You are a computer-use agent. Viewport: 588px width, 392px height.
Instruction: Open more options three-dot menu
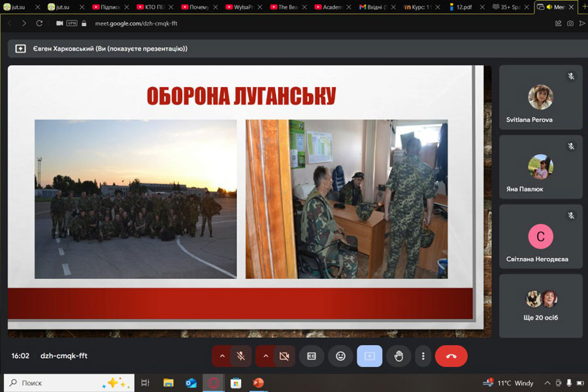pyautogui.click(x=423, y=356)
